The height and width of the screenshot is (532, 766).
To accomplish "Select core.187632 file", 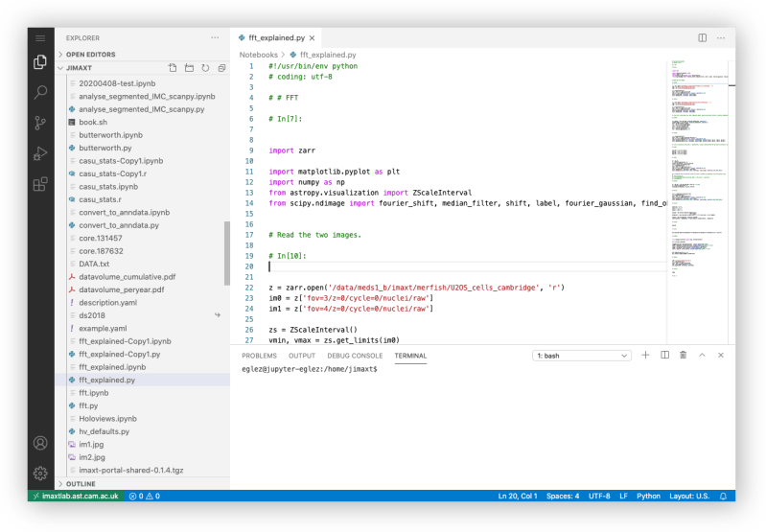I will coord(101,251).
